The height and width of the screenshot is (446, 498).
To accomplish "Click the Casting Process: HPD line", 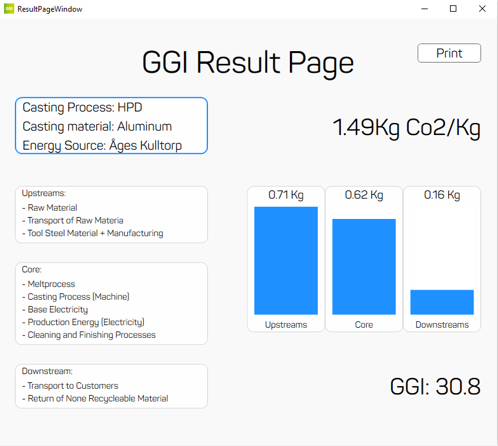I will click(x=82, y=107).
